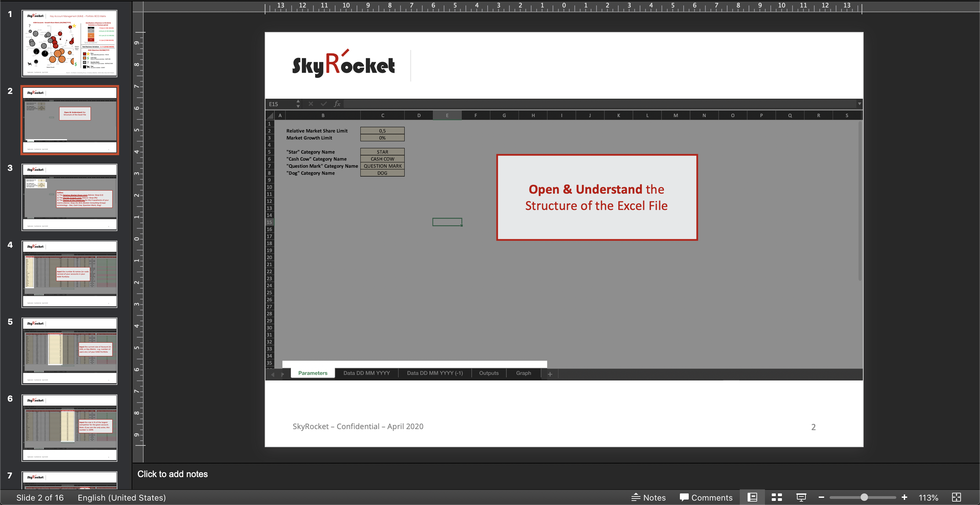Expand the formula bar dropdown arrow
The image size is (980, 505).
point(859,103)
